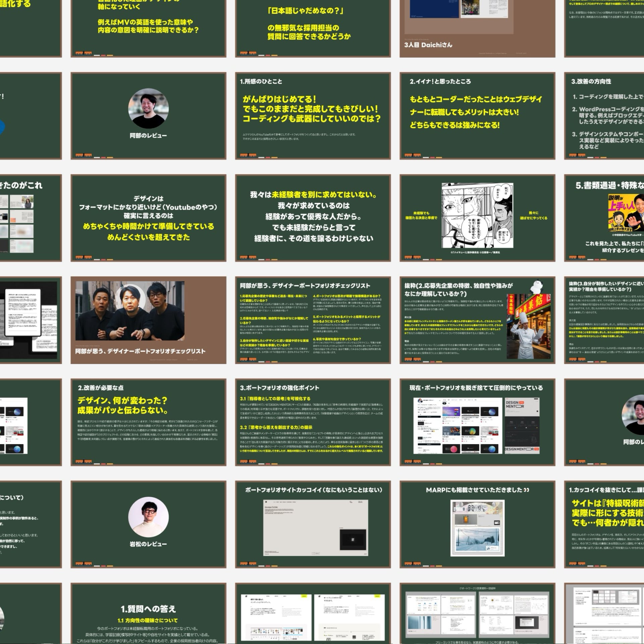Viewport: 644px width, 644px height.
Task: Select brown slide with three men photo
Action: (x=148, y=320)
